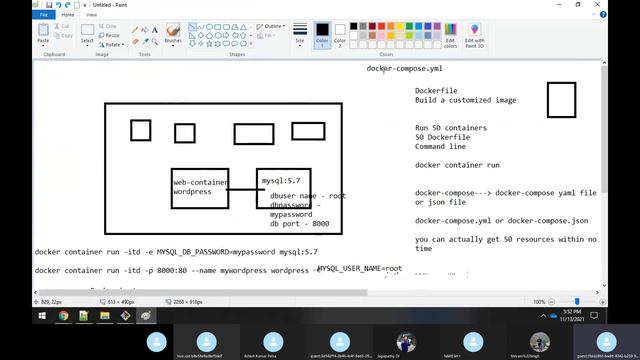This screenshot has height=360, width=640.
Task: Open the notification center icon
Action: [594, 316]
